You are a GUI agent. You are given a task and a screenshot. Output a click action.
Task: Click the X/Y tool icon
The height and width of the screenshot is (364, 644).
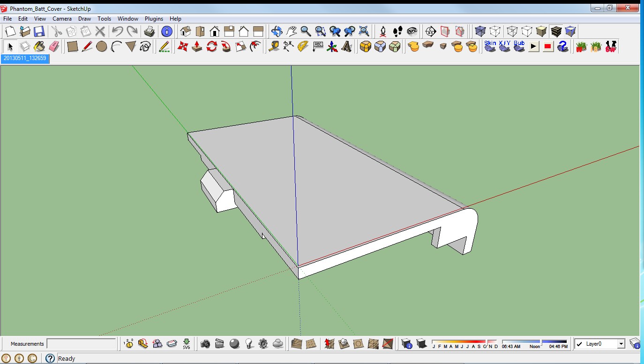pyautogui.click(x=505, y=46)
